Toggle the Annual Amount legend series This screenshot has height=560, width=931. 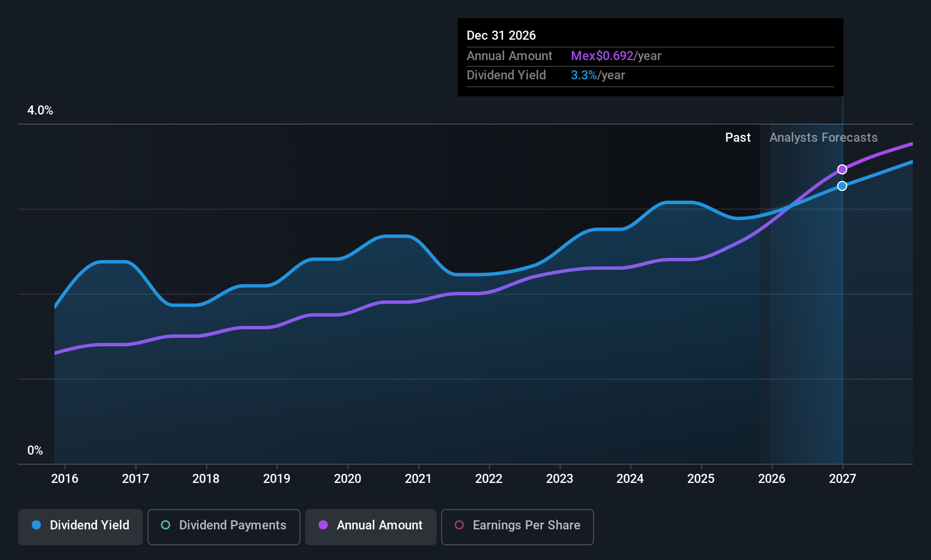(x=371, y=525)
